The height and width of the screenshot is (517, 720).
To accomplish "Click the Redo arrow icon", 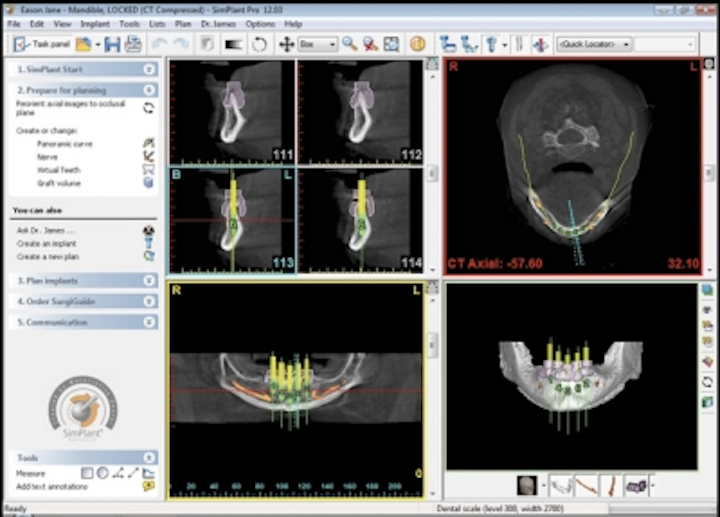I will [x=181, y=44].
